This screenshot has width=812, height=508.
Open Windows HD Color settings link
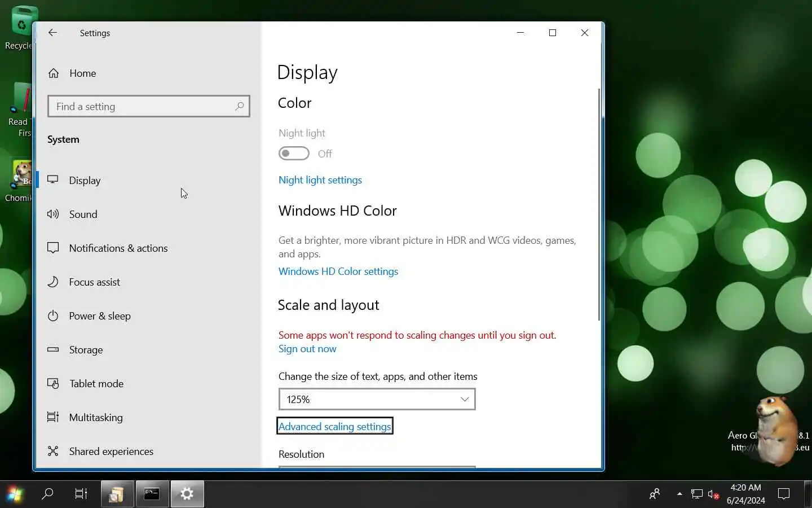(338, 271)
